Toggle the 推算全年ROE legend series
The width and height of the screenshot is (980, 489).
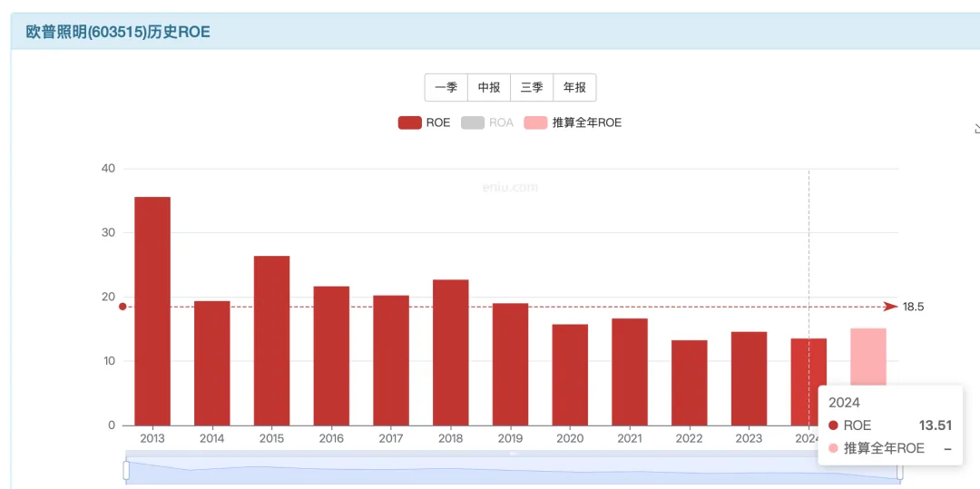(x=573, y=122)
